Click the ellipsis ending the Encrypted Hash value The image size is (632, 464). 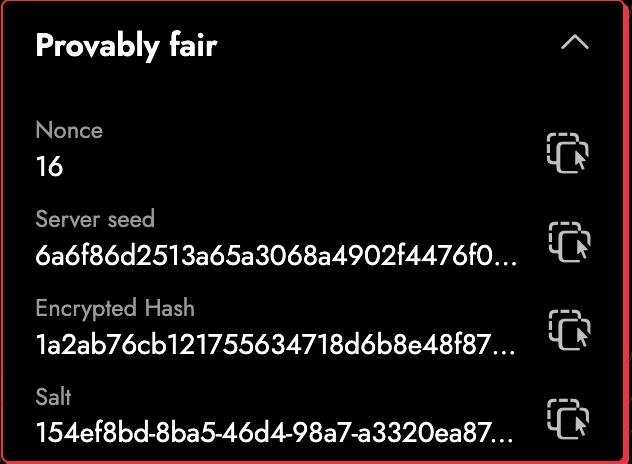(504, 353)
